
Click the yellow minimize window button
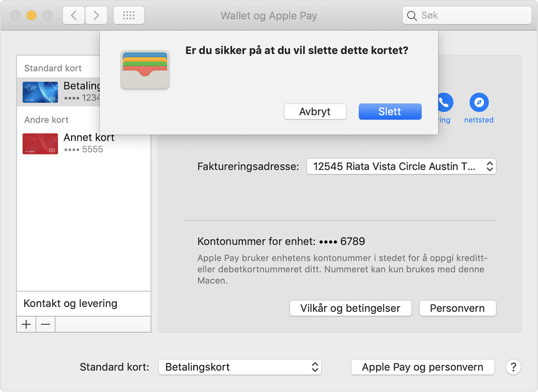coord(31,16)
